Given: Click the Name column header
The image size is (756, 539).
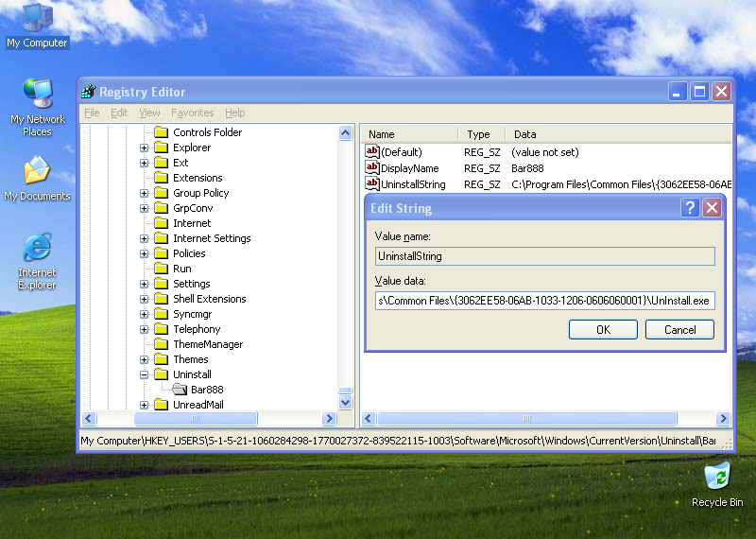Looking at the screenshot, I should [409, 134].
